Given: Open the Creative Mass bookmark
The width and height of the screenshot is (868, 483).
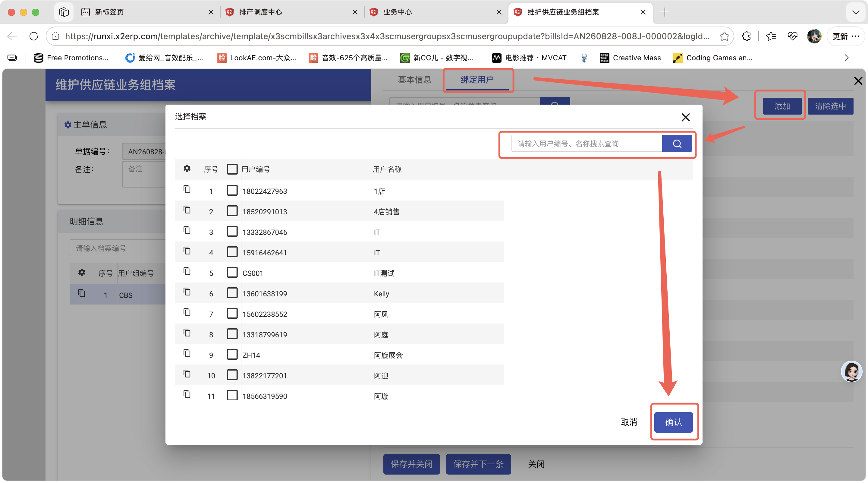Looking at the screenshot, I should (x=630, y=58).
